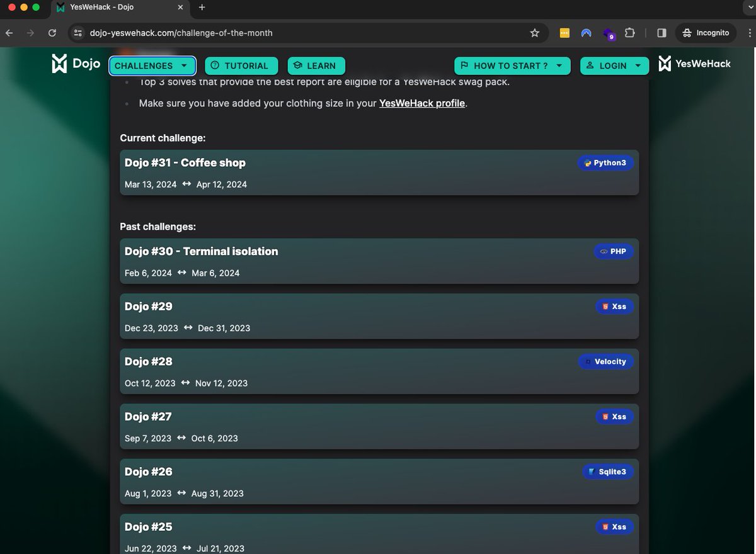Open the YesWeHack logo link
The height and width of the screenshot is (554, 756).
pyautogui.click(x=694, y=64)
